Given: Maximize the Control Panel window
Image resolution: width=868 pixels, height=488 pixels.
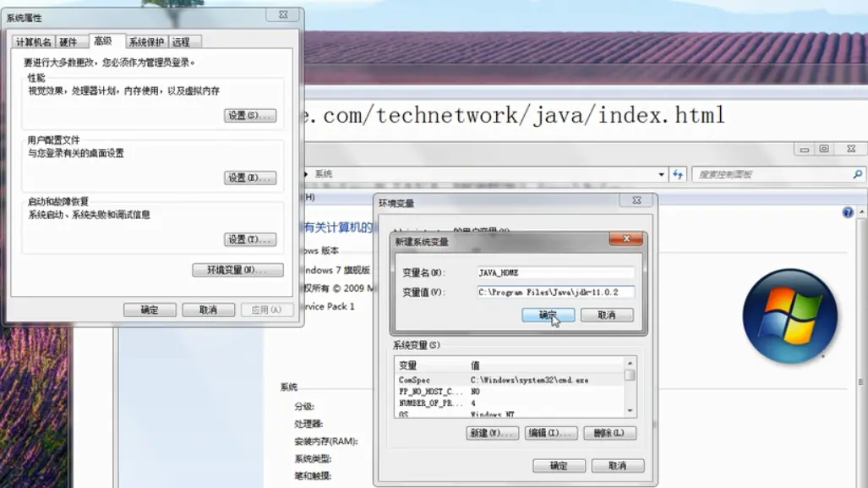Looking at the screenshot, I should click(824, 150).
